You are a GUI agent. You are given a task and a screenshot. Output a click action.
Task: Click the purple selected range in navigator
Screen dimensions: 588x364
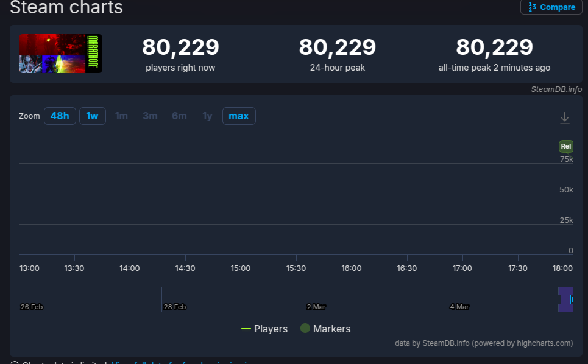(x=565, y=299)
